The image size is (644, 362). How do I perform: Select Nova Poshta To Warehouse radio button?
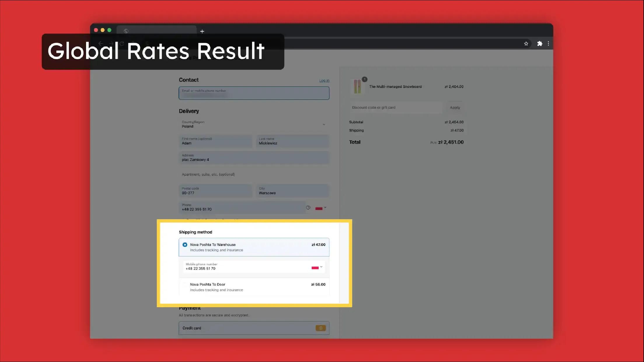185,245
